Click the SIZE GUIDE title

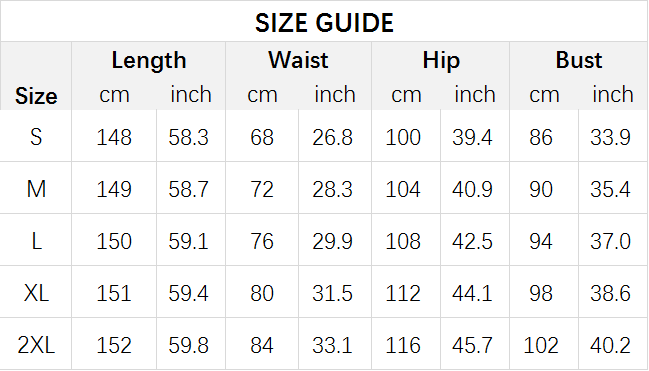[324, 22]
